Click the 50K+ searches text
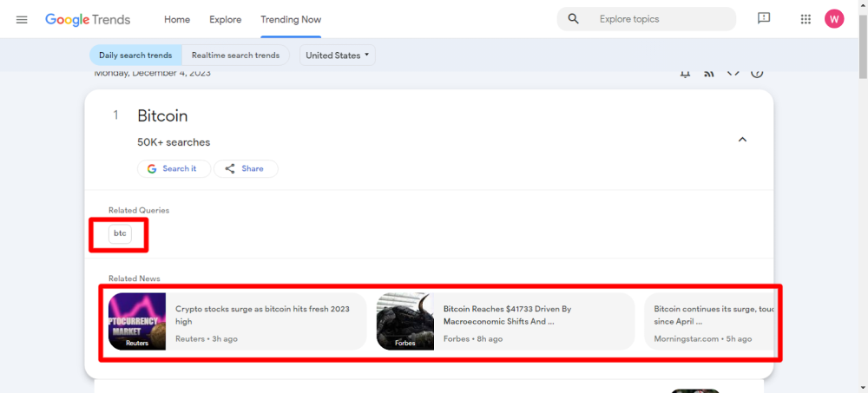This screenshot has width=868, height=393. [174, 143]
